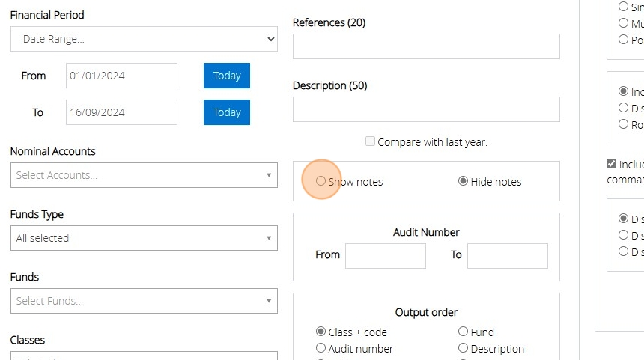Viewport: 644px width, 360px height.
Task: Click the Audit Number To field
Action: tap(507, 255)
